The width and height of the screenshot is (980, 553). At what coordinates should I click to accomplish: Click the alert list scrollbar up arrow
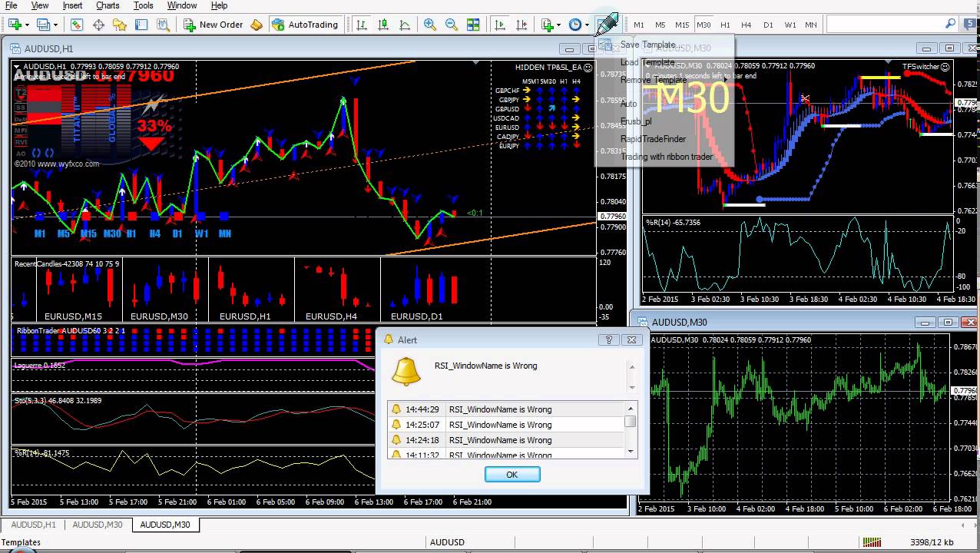631,409
